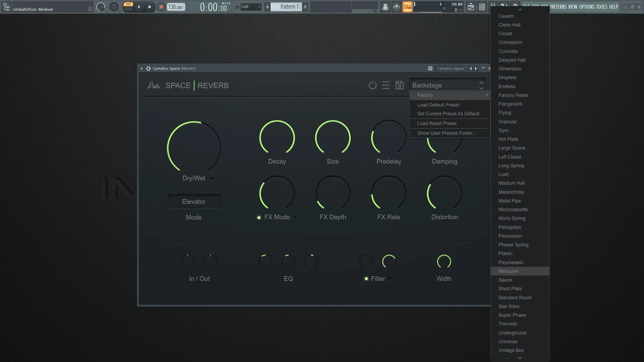Open the Backstage preset dropdown
Image resolution: width=644 pixels, height=362 pixels.
point(448,85)
